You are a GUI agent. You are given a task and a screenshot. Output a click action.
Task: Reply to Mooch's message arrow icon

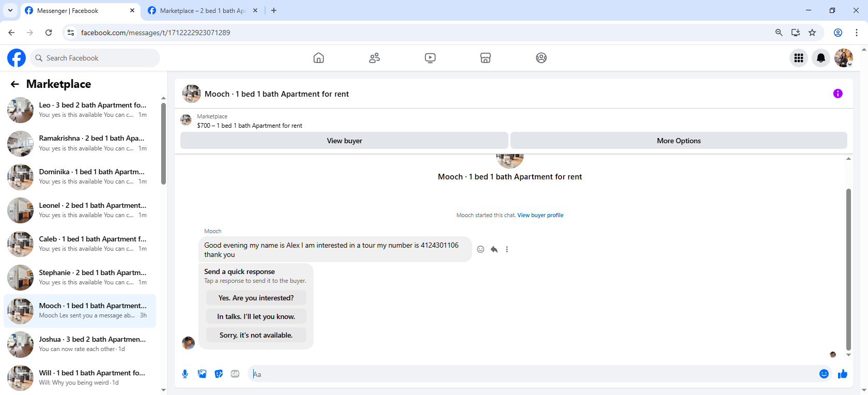click(494, 249)
